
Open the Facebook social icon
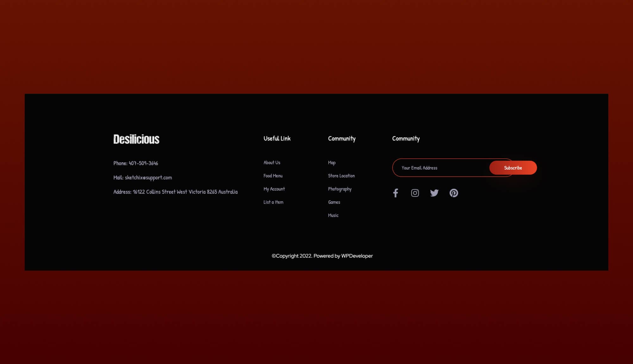click(395, 193)
